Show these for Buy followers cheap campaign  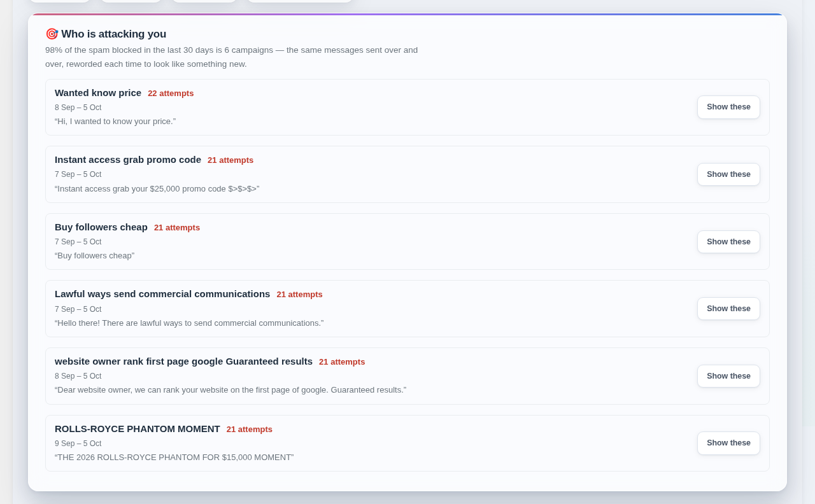coord(728,242)
